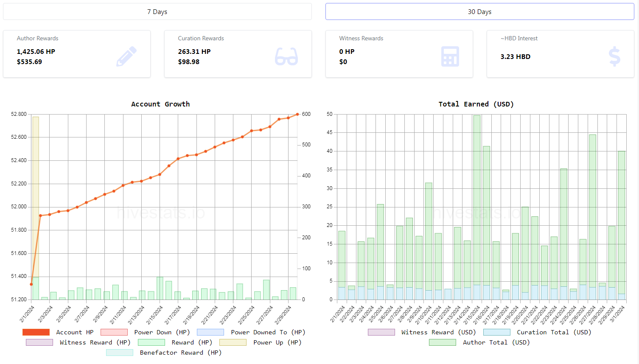Click the Reward (HP) legend label

click(192, 342)
